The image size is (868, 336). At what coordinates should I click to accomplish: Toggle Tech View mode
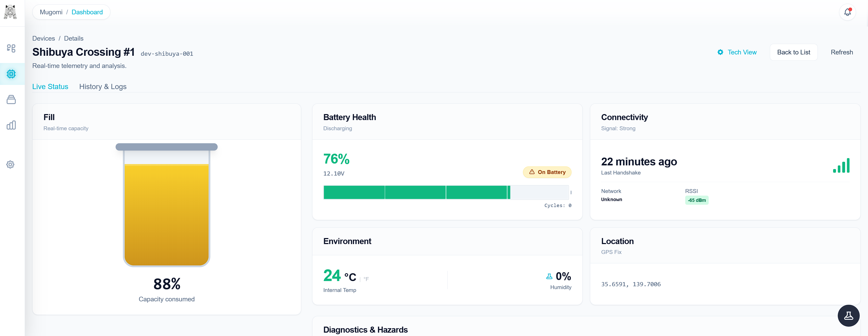coord(737,52)
